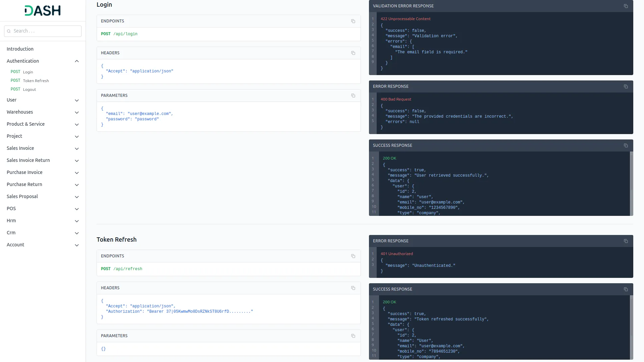Expand the Warehouses section
The image size is (644, 362).
coord(43,112)
